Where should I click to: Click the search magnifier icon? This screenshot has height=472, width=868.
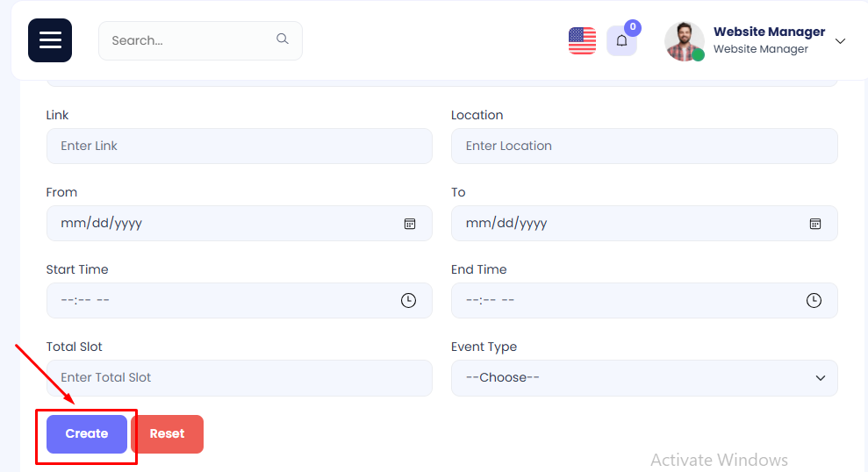282,39
